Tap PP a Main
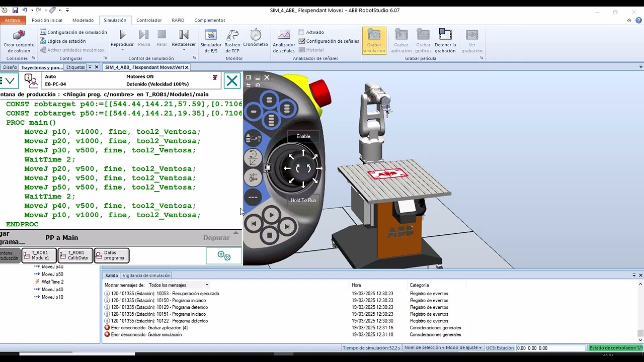 (62, 238)
